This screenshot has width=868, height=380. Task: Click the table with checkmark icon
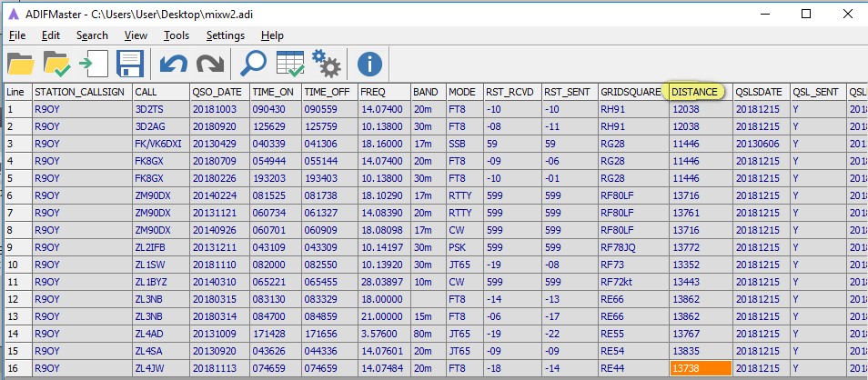pos(289,64)
